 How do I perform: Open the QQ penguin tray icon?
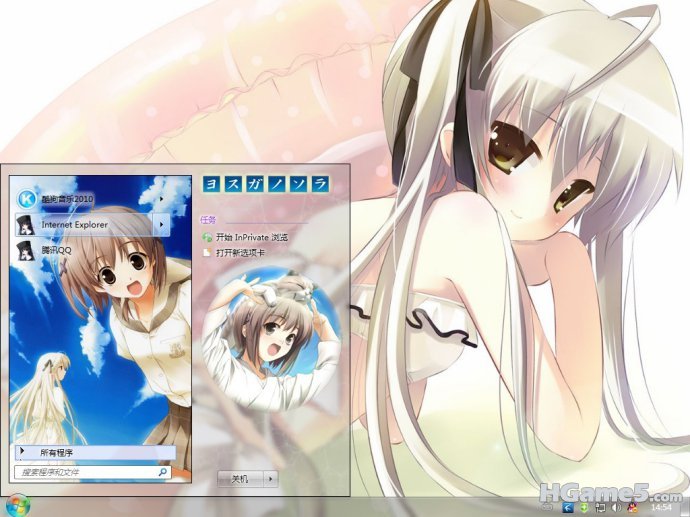click(633, 507)
